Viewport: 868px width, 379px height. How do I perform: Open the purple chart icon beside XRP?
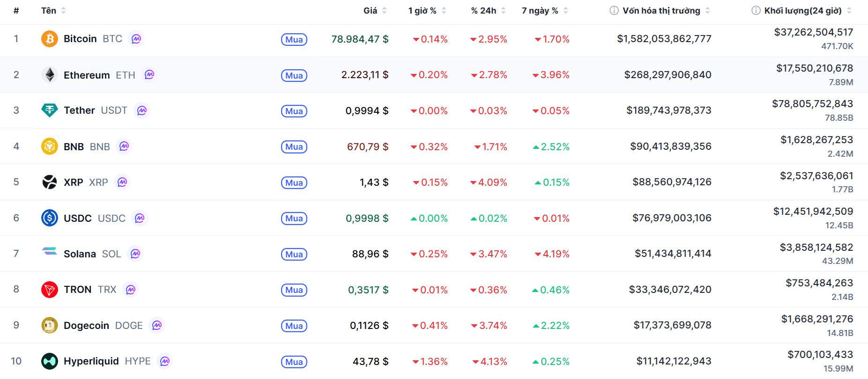122,182
